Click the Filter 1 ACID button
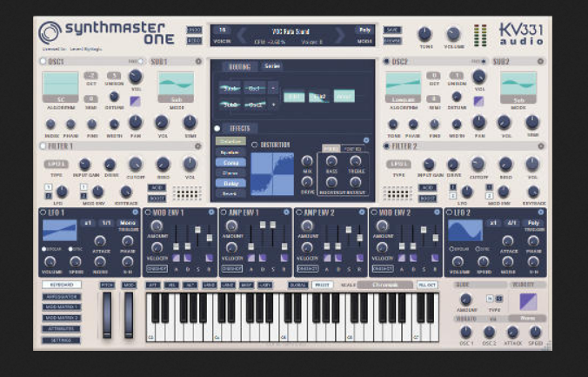 pos(157,187)
